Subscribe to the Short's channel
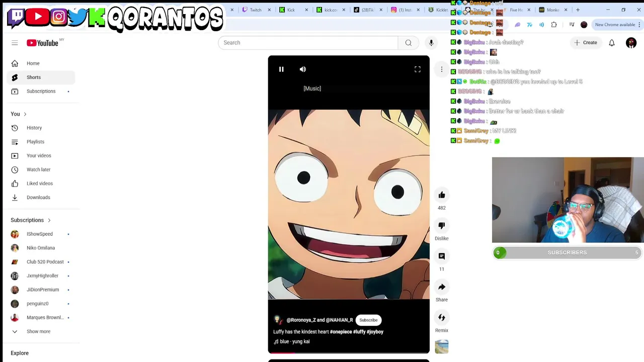This screenshot has width=644, height=362. pos(368,320)
